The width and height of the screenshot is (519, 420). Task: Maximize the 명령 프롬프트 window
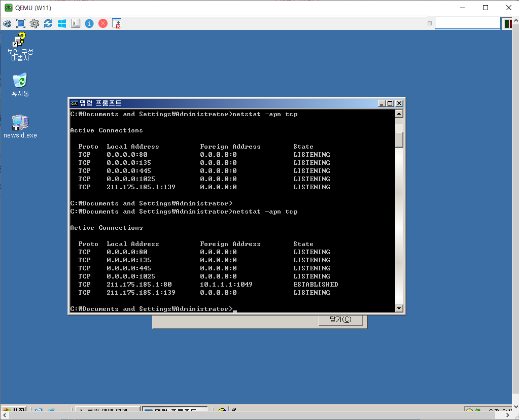coord(390,103)
